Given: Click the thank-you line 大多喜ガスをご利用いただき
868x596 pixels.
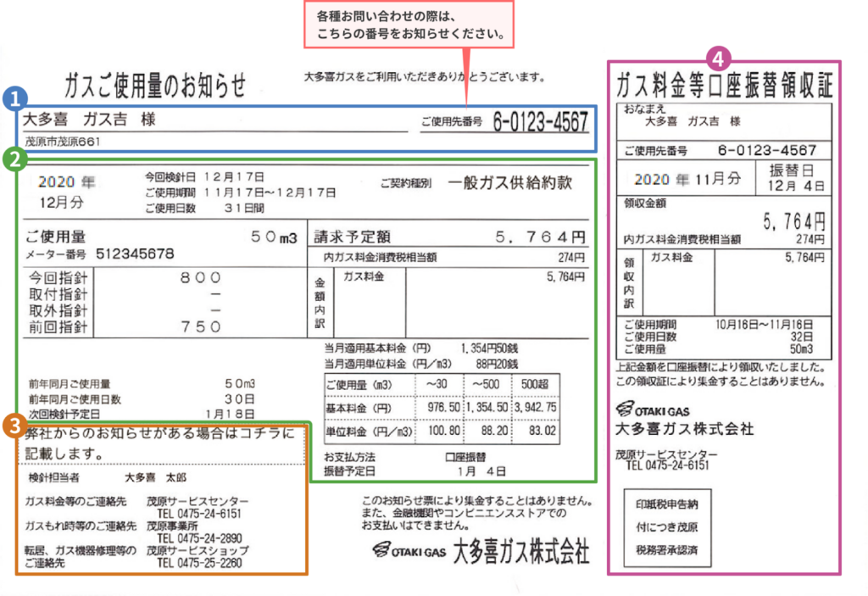Looking at the screenshot, I should tap(426, 77).
